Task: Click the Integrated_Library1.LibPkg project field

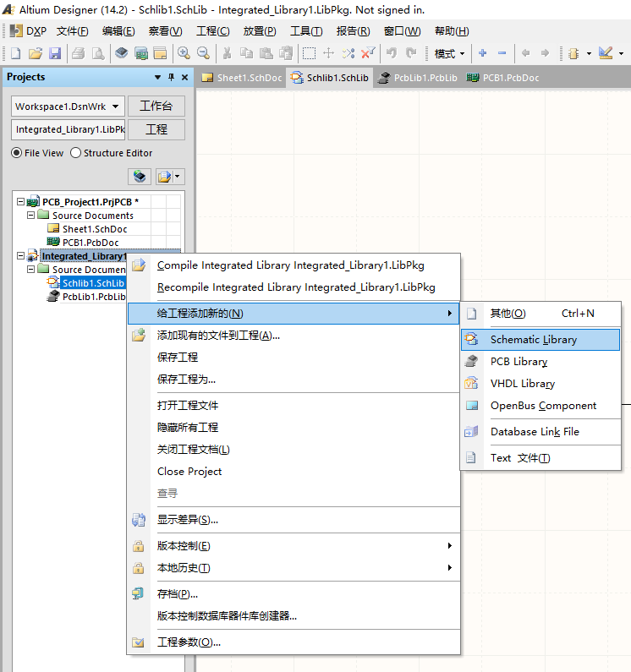Action: (69, 129)
